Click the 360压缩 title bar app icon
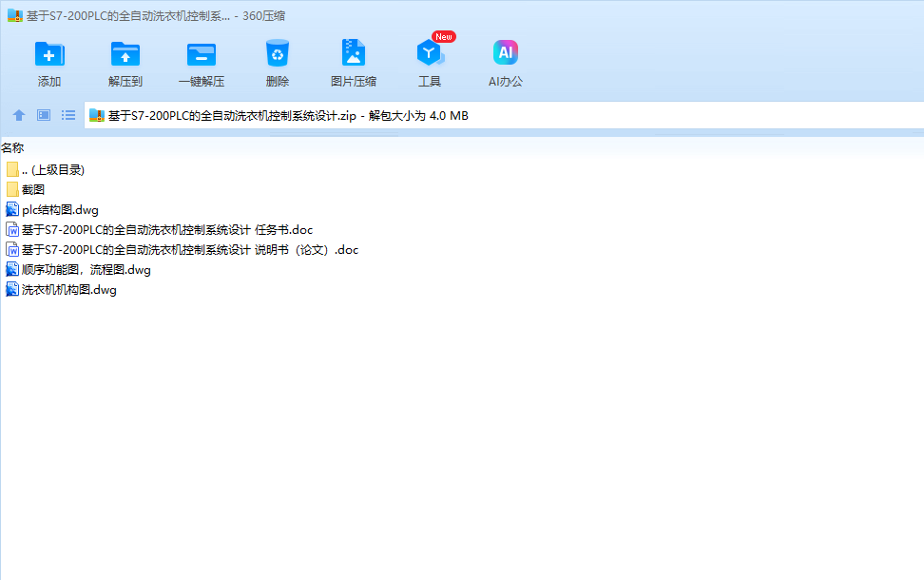 (x=14, y=16)
